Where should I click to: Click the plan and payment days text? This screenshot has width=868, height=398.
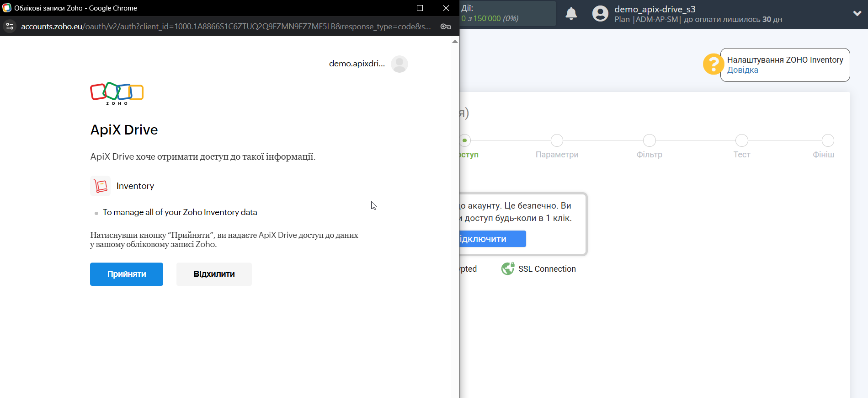[698, 19]
